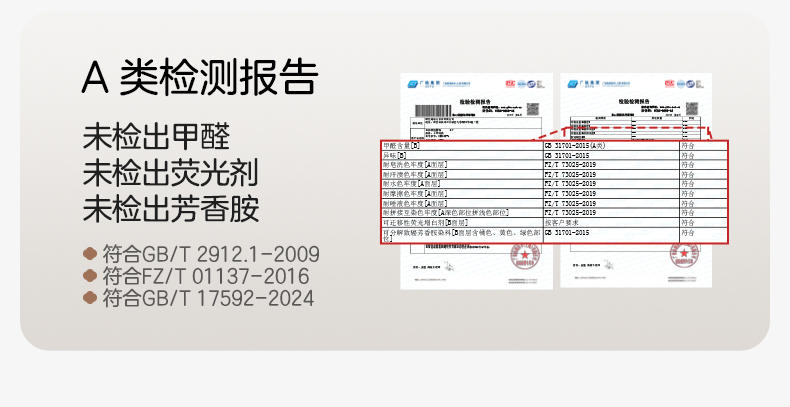Select the '未检出甲醛' line
Image resolution: width=790 pixels, height=407 pixels.
click(157, 137)
